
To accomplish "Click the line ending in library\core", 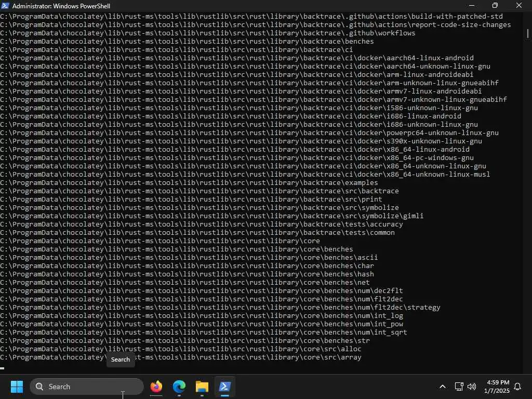I will (160, 241).
